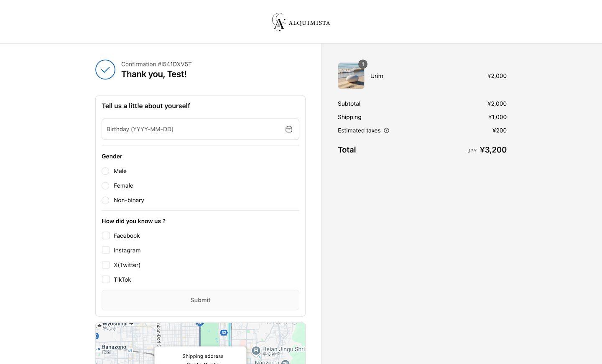Click the Heian Jingu Shrine map marker
Screen dimensions: 602x364
pyautogui.click(x=256, y=351)
